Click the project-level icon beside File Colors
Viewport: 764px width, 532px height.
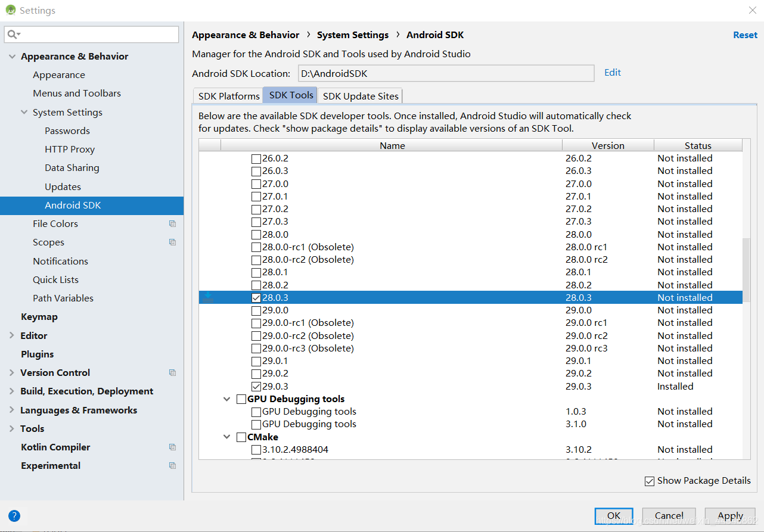point(172,224)
